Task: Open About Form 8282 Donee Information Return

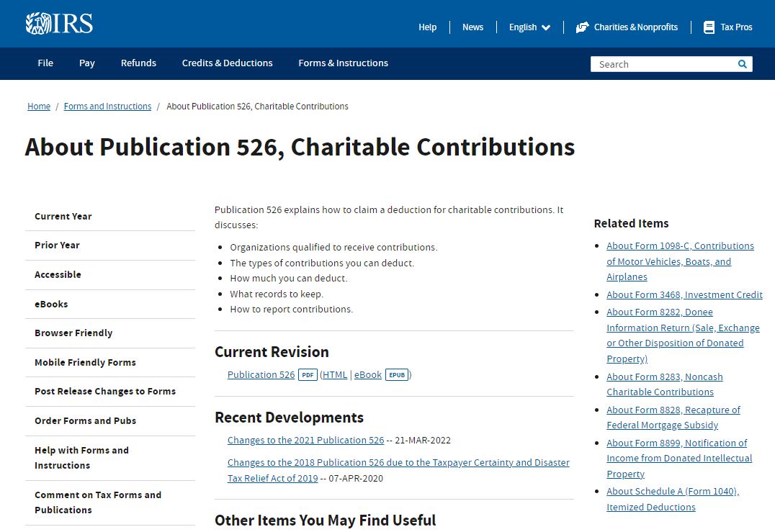Action: 683,335
